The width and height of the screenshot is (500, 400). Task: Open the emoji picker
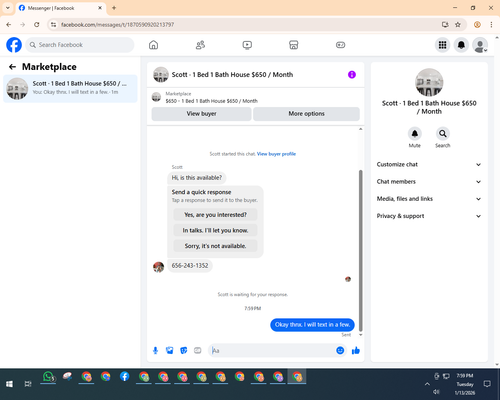[340, 350]
